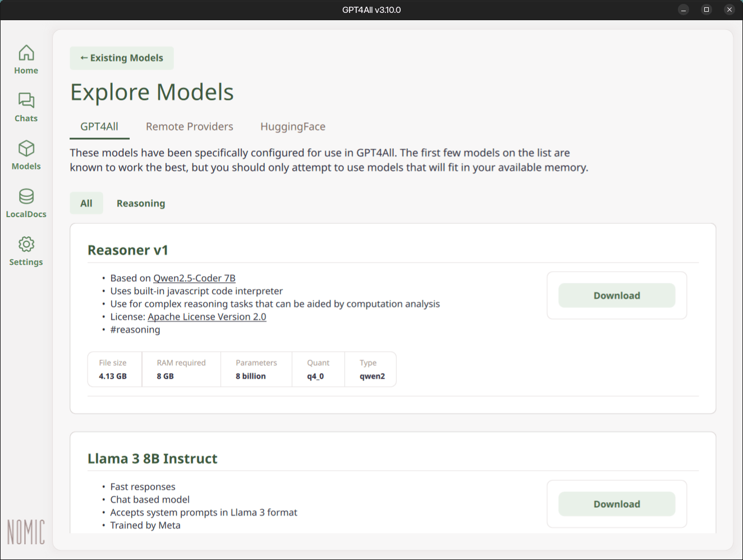Image resolution: width=743 pixels, height=560 pixels.
Task: Filter models by Reasoning
Action: [141, 203]
